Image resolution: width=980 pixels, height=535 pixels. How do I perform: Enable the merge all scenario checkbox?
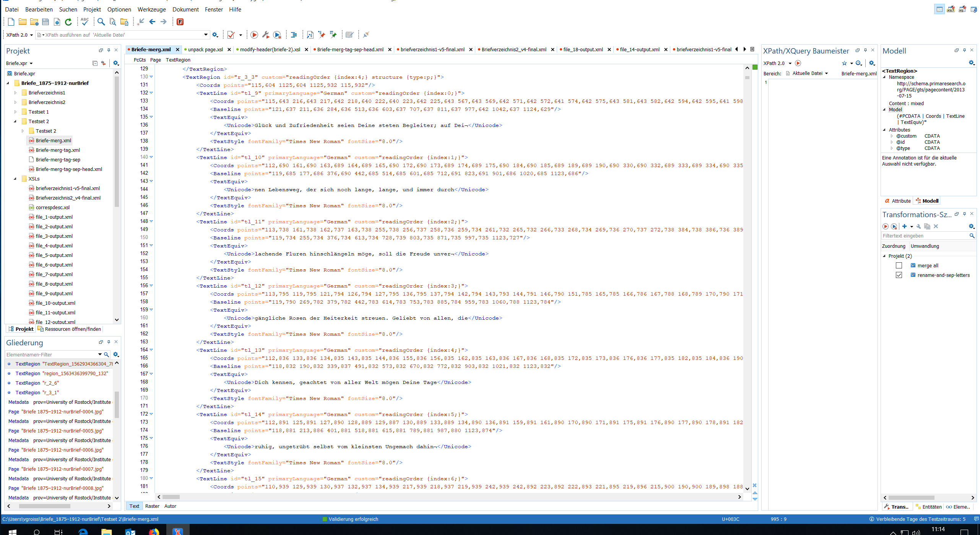(x=899, y=265)
